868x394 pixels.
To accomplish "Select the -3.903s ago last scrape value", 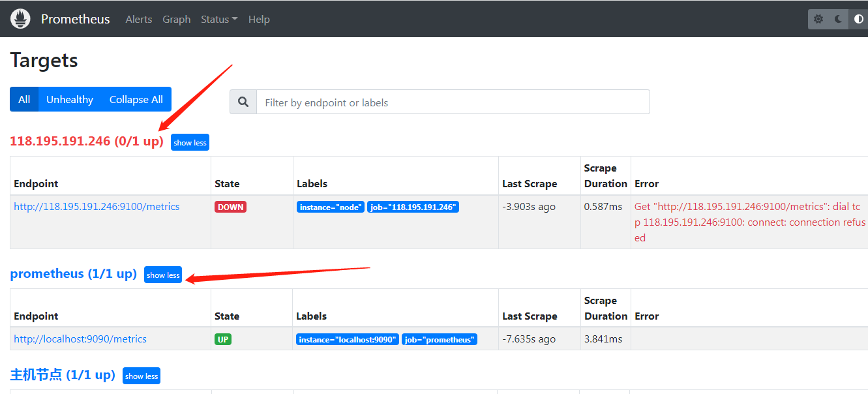I will click(529, 206).
